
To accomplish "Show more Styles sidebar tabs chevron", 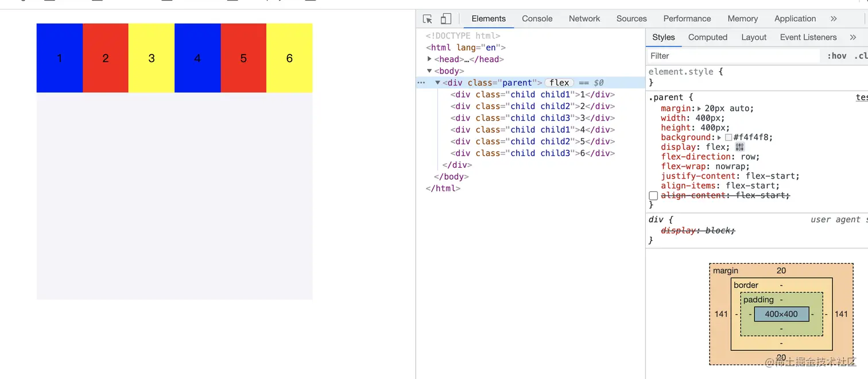I will 853,37.
